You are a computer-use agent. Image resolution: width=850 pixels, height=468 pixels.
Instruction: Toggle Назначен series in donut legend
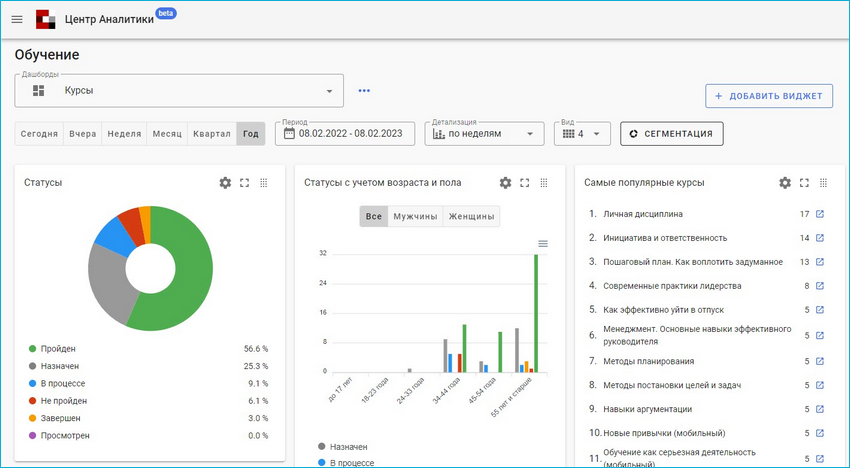(54, 366)
